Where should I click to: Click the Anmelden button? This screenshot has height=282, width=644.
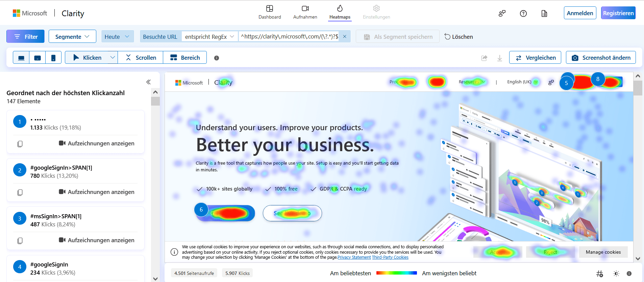(x=580, y=13)
